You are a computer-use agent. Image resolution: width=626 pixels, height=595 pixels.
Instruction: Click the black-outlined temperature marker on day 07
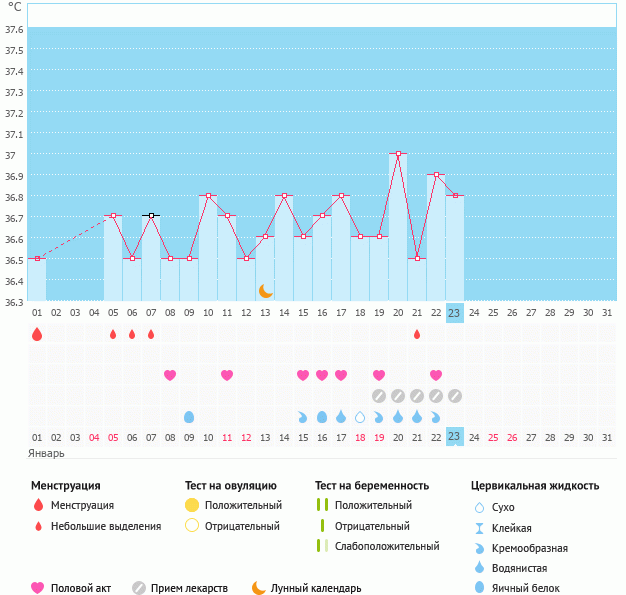coord(151,215)
